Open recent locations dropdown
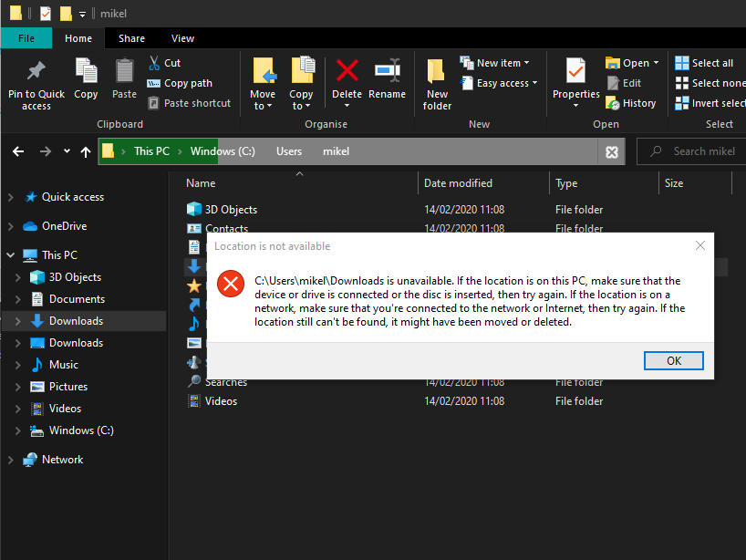This screenshot has height=560, width=746. [67, 151]
